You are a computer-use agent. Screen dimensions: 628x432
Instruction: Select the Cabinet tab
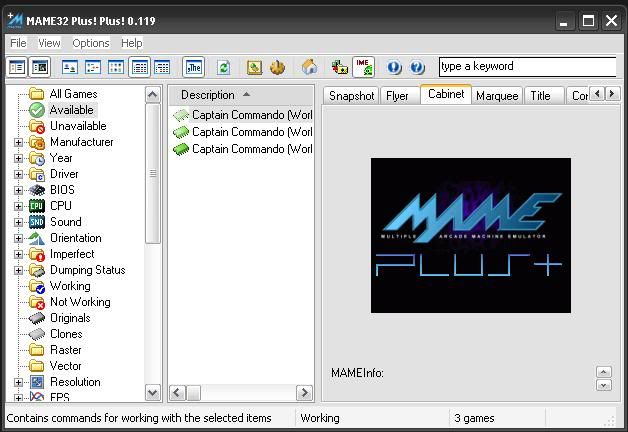[446, 94]
